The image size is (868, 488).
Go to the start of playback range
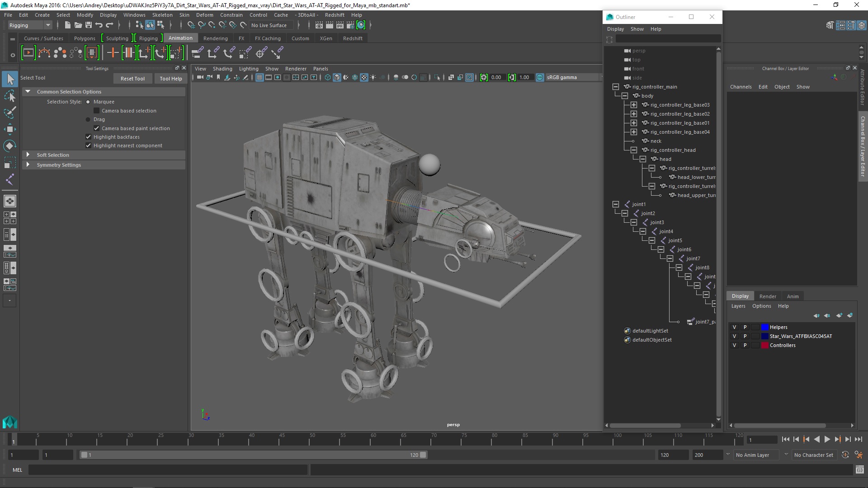click(785, 439)
